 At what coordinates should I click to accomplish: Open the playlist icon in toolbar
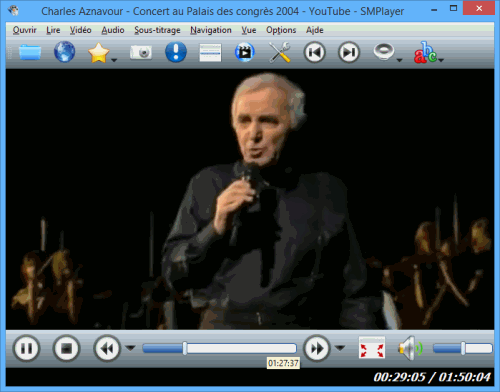pos(210,53)
